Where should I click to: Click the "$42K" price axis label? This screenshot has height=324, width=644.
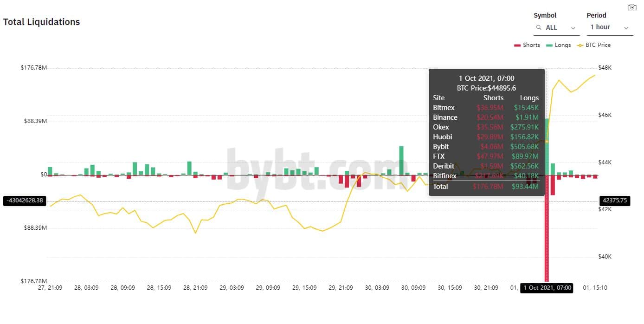(x=605, y=209)
